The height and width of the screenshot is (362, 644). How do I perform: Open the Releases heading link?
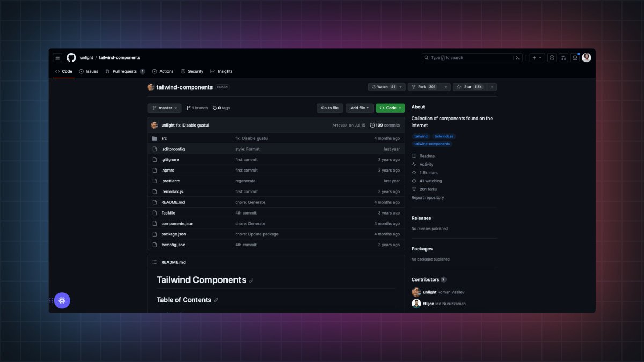point(421,218)
